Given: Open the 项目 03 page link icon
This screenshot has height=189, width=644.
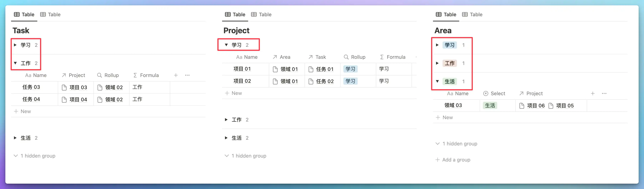Looking at the screenshot, I should pos(64,87).
